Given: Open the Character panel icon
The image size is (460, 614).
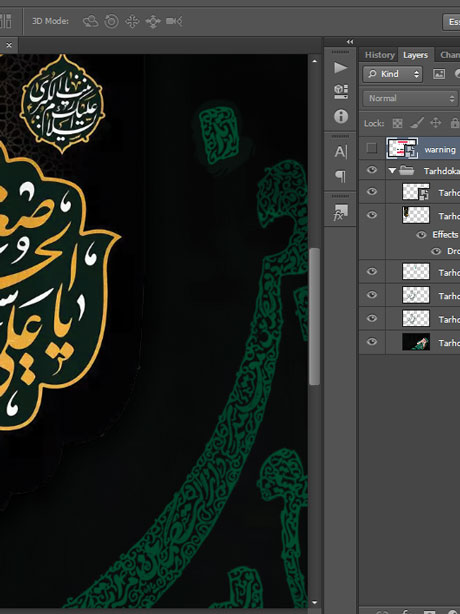Looking at the screenshot, I should [x=341, y=152].
